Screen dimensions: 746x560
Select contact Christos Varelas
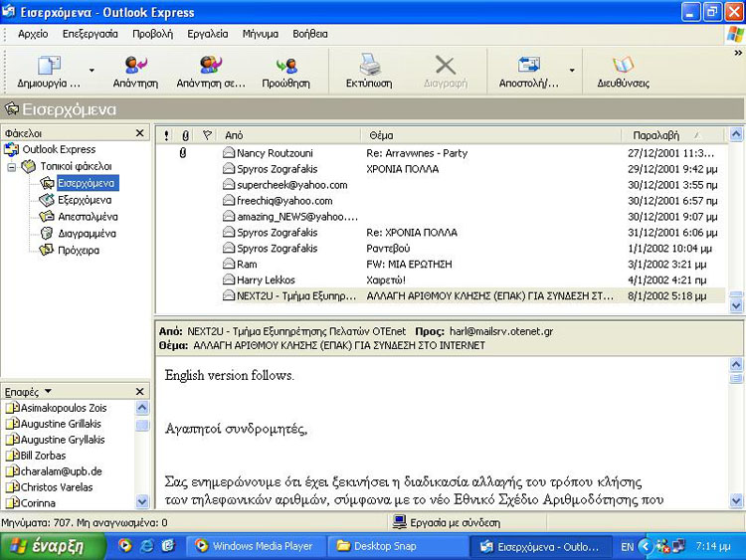(x=49, y=487)
